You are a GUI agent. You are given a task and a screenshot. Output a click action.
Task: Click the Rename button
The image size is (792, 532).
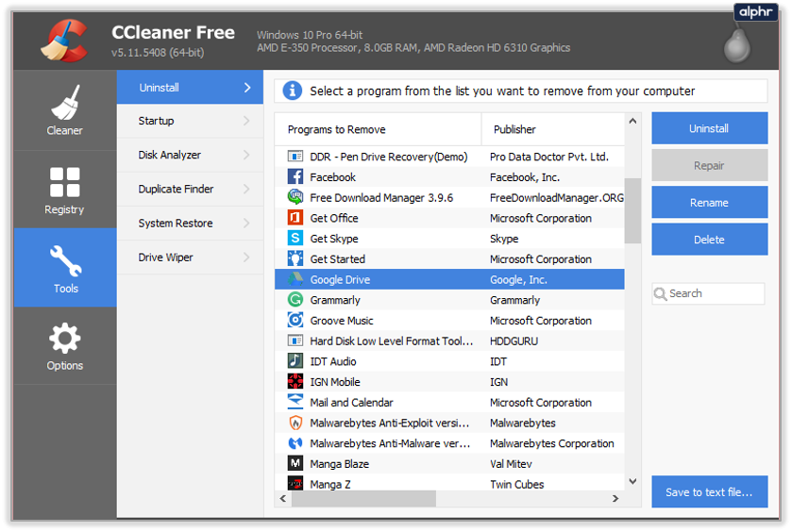click(x=709, y=203)
